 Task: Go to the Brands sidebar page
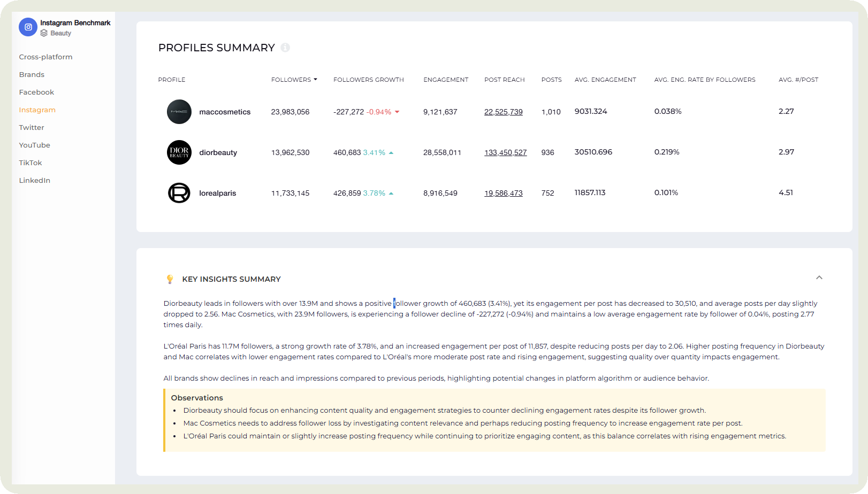32,75
